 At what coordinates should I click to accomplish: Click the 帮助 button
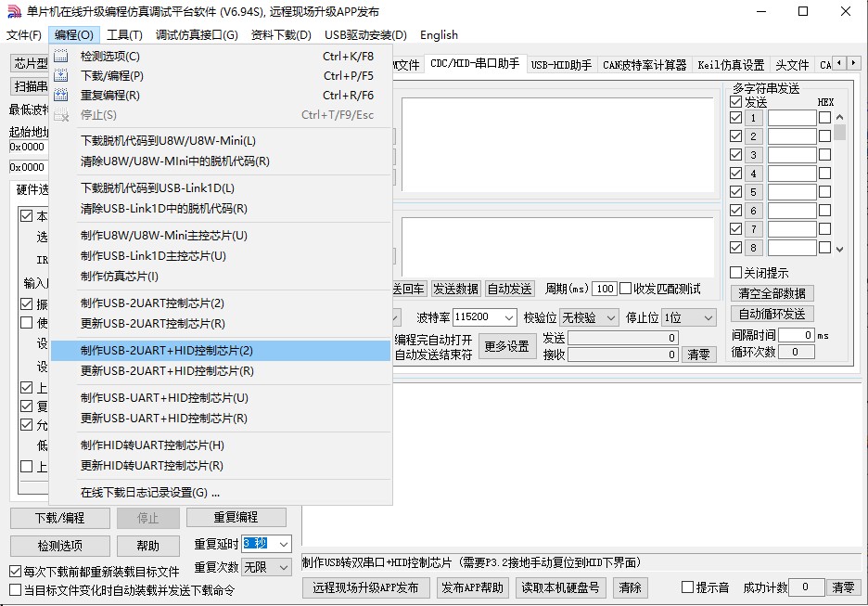pyautogui.click(x=147, y=546)
